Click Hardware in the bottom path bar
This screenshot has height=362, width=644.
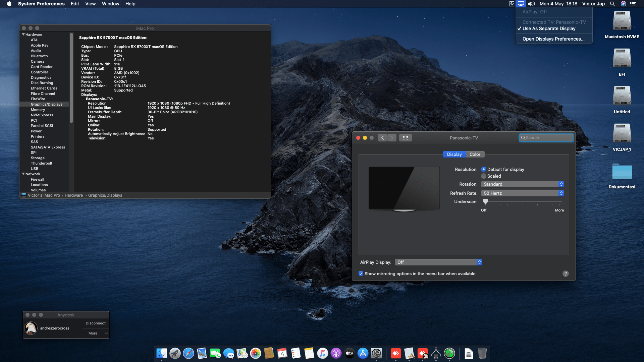click(74, 195)
